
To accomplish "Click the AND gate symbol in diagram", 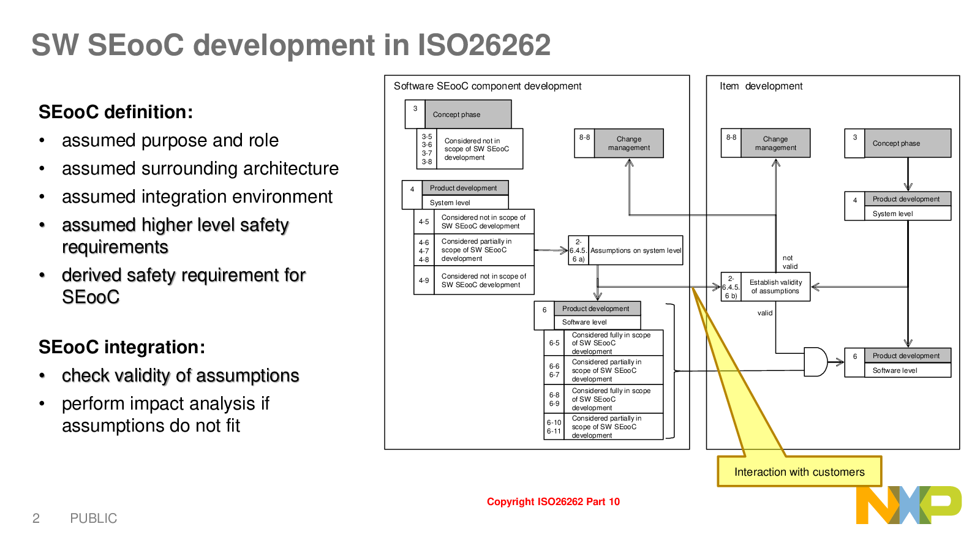I will coord(815,362).
